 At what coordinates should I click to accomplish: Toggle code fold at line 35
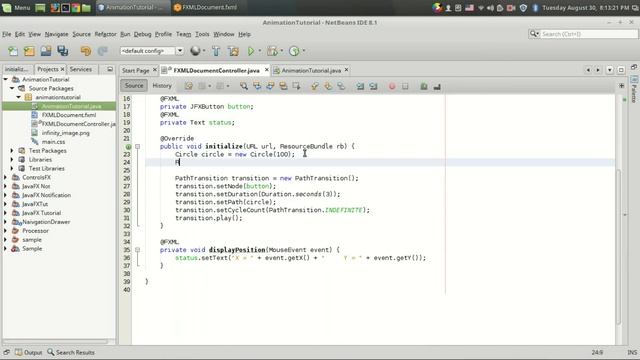tap(138, 250)
